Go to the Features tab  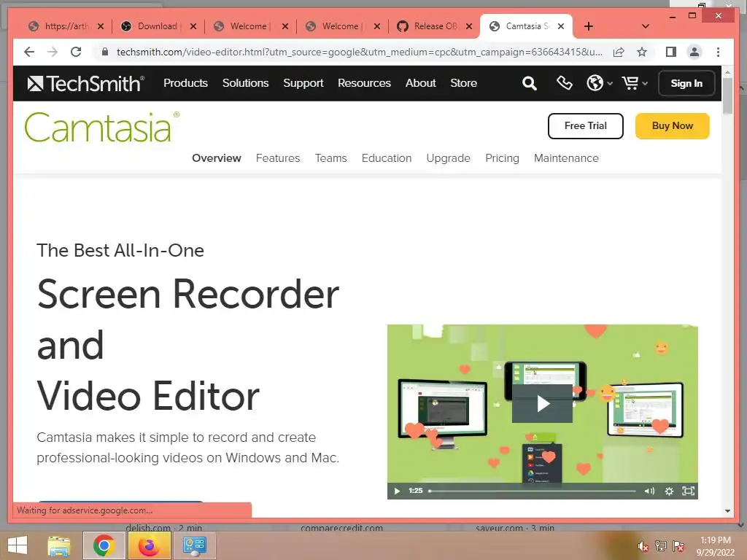click(278, 158)
